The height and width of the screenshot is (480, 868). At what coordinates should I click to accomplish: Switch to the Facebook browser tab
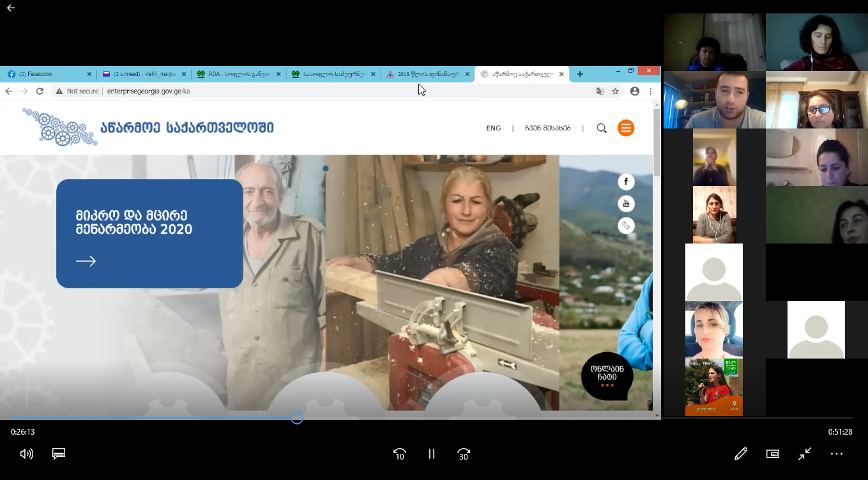[45, 74]
